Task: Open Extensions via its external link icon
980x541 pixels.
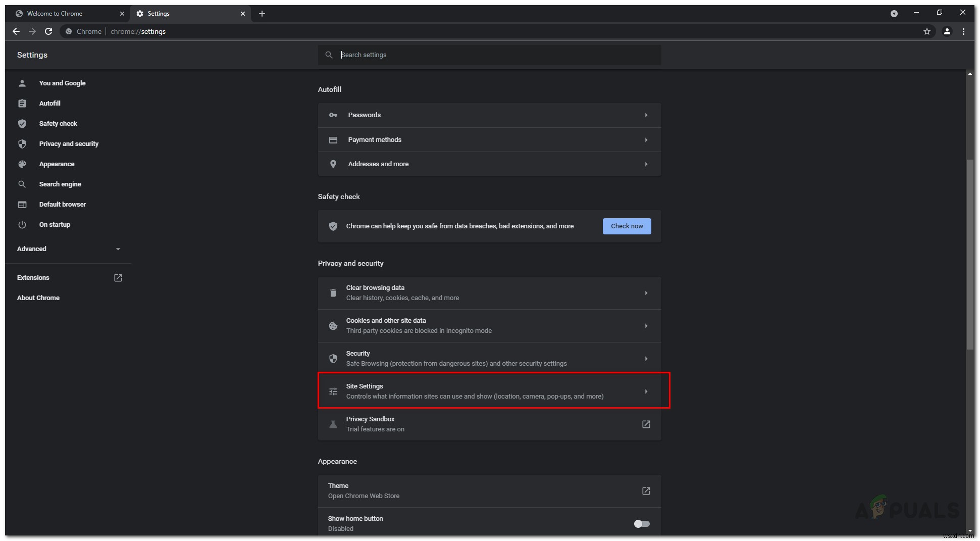Action: coord(118,277)
